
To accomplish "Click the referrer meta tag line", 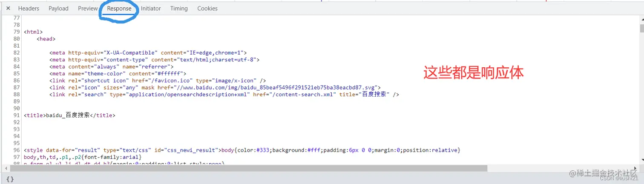I will (111, 66).
